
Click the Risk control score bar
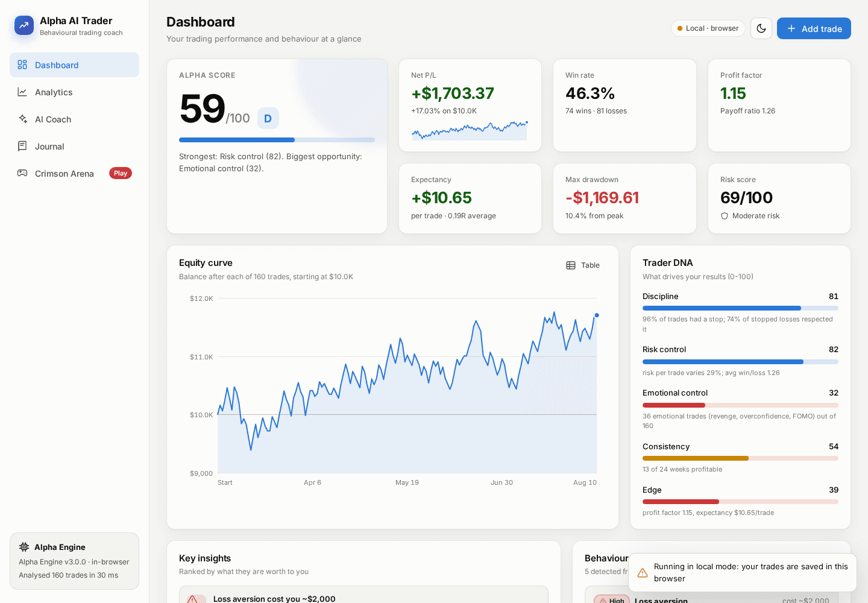coord(740,362)
